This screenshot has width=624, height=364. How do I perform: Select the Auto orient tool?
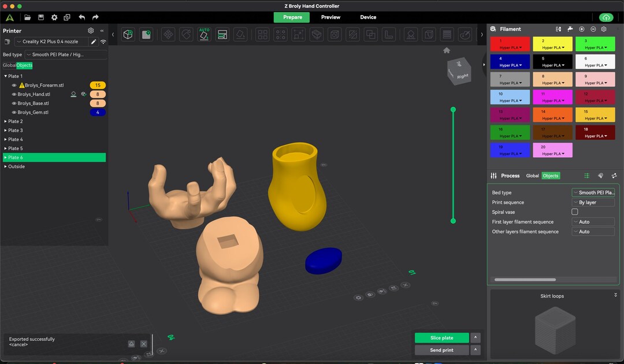[x=204, y=35]
